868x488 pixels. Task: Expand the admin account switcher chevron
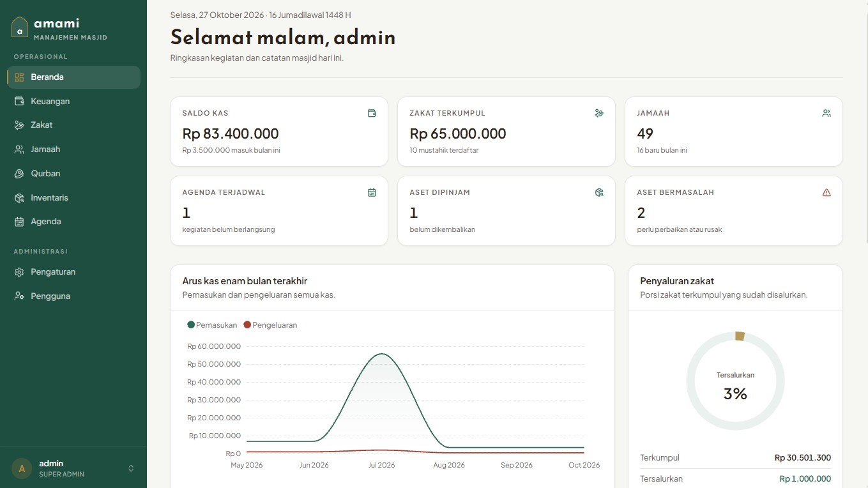[131, 468]
